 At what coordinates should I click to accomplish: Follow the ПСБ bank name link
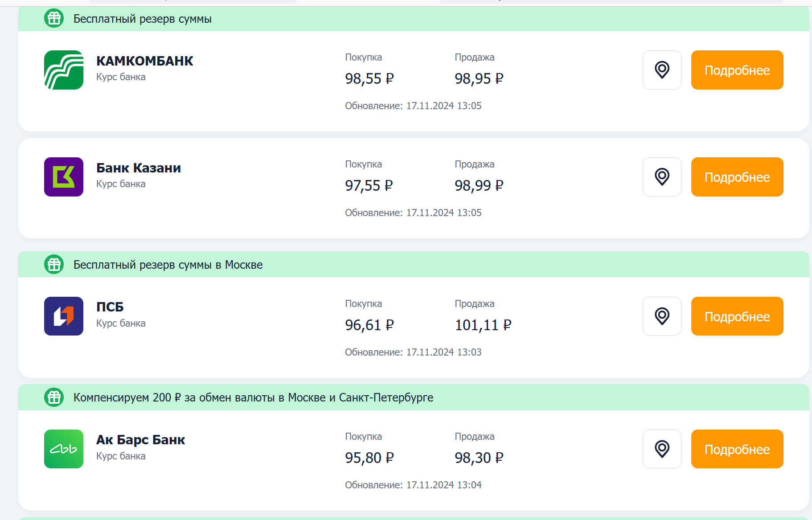pyautogui.click(x=110, y=307)
